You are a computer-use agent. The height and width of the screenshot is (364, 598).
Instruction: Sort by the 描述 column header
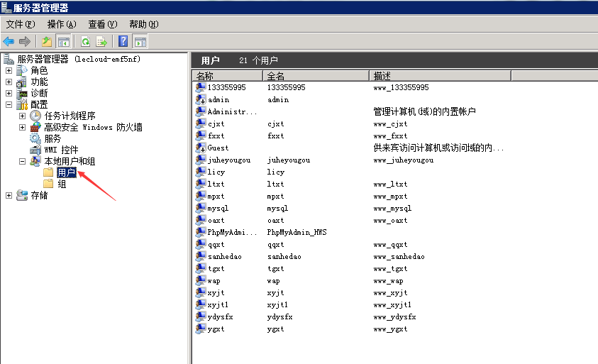click(440, 76)
